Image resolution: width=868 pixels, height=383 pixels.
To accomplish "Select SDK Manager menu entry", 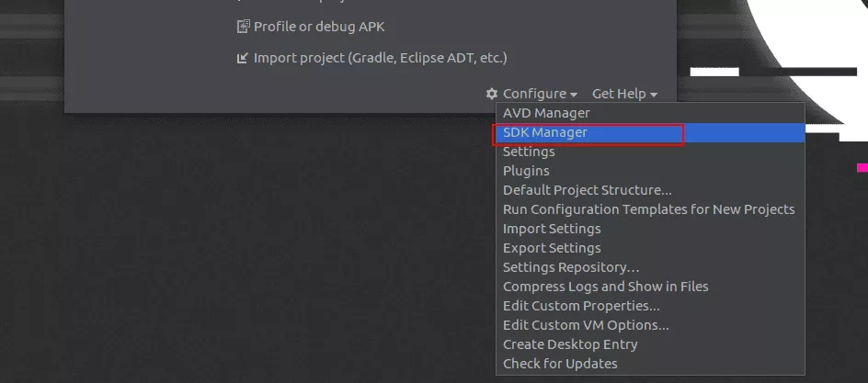I will [x=545, y=132].
